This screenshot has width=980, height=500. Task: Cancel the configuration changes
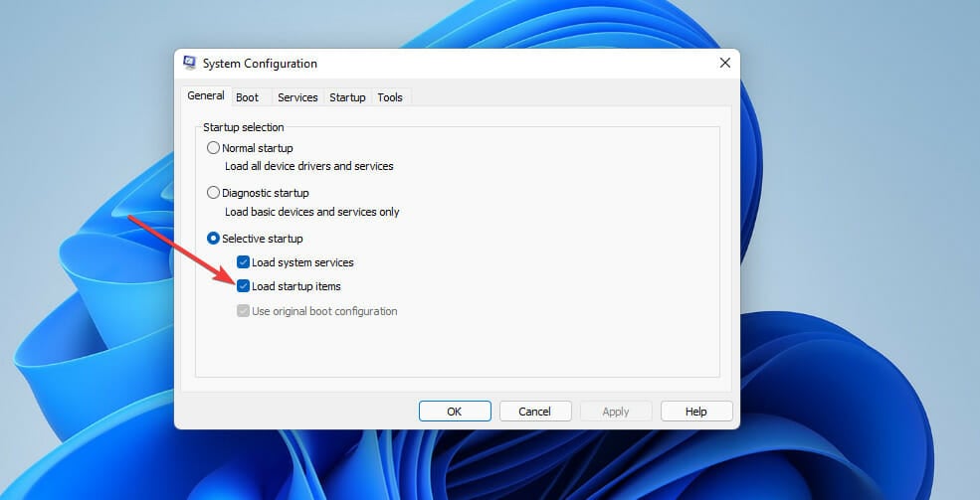(x=535, y=412)
